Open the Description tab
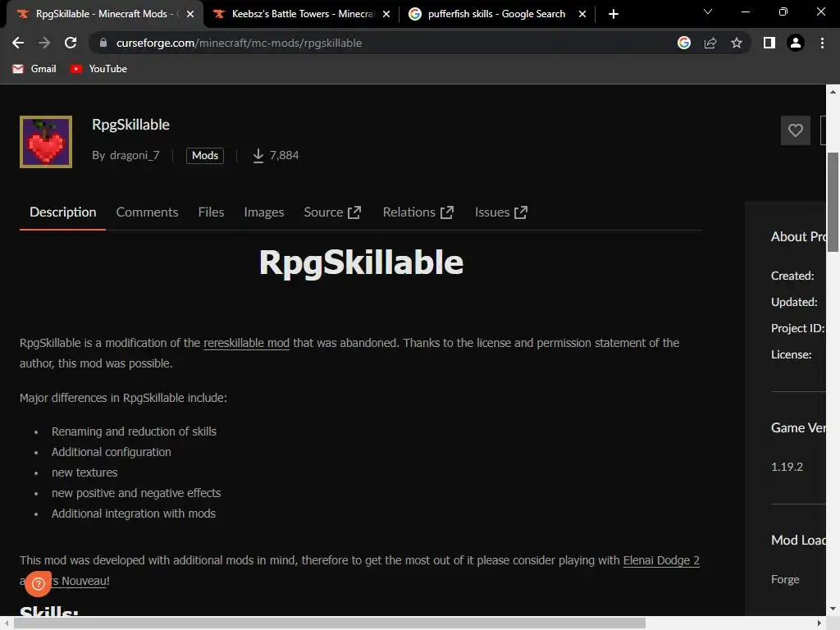The image size is (840, 630). pyautogui.click(x=62, y=212)
